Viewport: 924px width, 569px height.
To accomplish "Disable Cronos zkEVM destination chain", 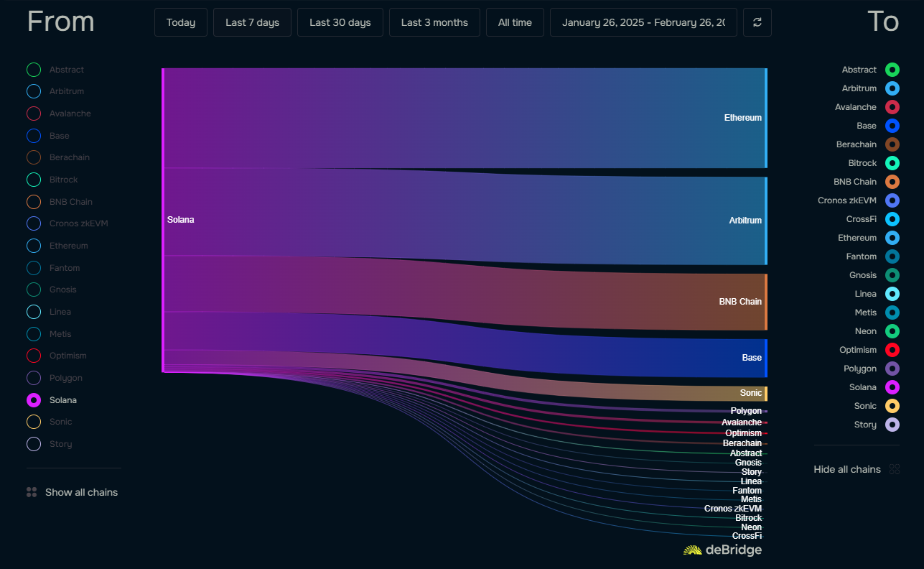I will (x=892, y=200).
